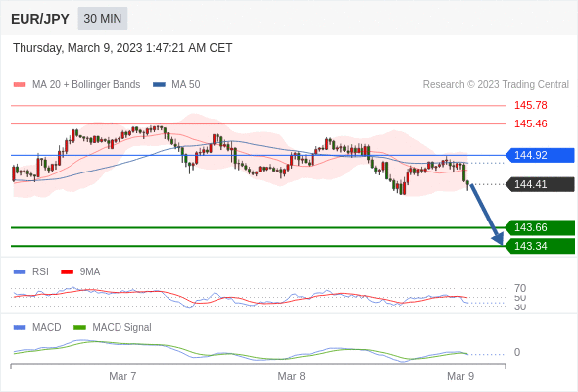
Task: Select the EUR/JPY pair title
Action: click(x=40, y=19)
